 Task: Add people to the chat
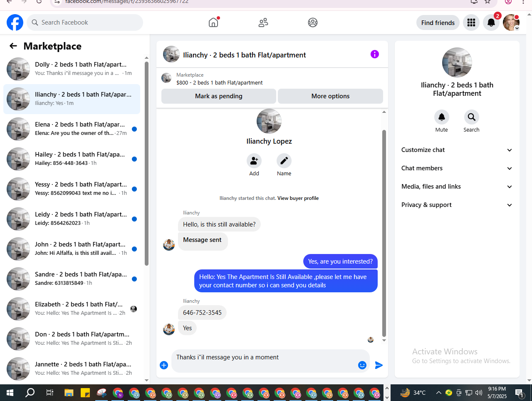pos(254,161)
